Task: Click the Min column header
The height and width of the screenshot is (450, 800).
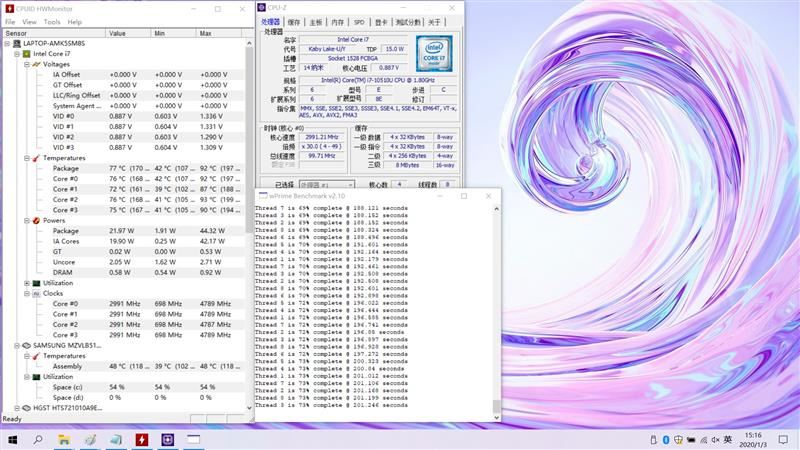Action: tap(173, 33)
